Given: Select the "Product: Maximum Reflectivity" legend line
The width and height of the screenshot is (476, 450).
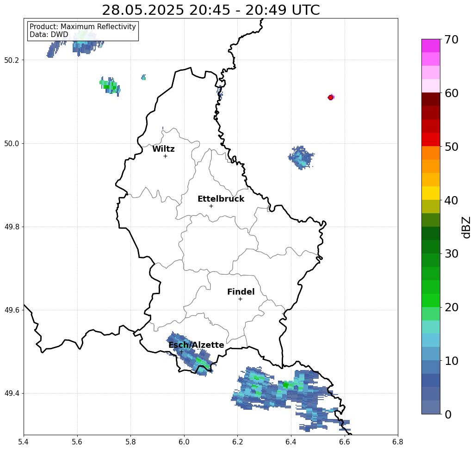Looking at the screenshot, I should pyautogui.click(x=83, y=27).
